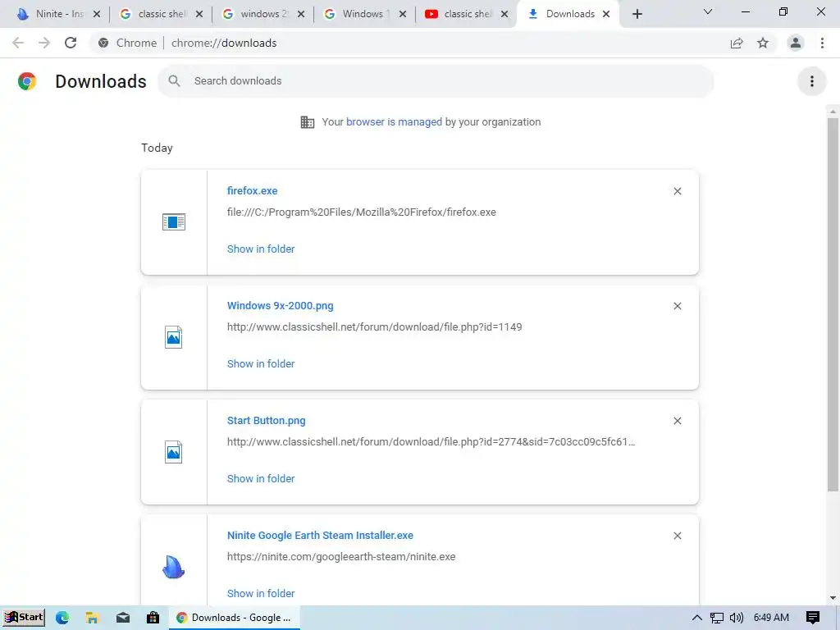Screen dimensions: 840x630
Task: Click the Start Button.png image file icon
Action: pos(174,452)
